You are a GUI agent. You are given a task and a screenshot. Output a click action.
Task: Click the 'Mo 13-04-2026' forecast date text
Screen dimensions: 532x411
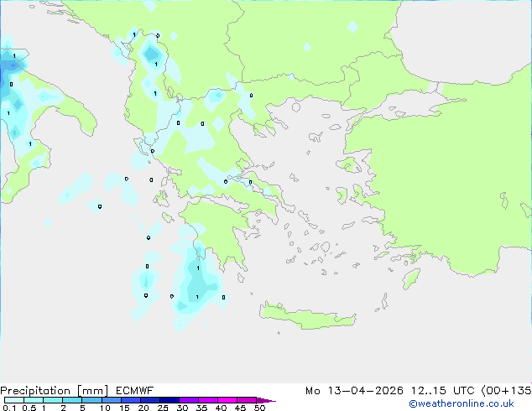coord(354,391)
